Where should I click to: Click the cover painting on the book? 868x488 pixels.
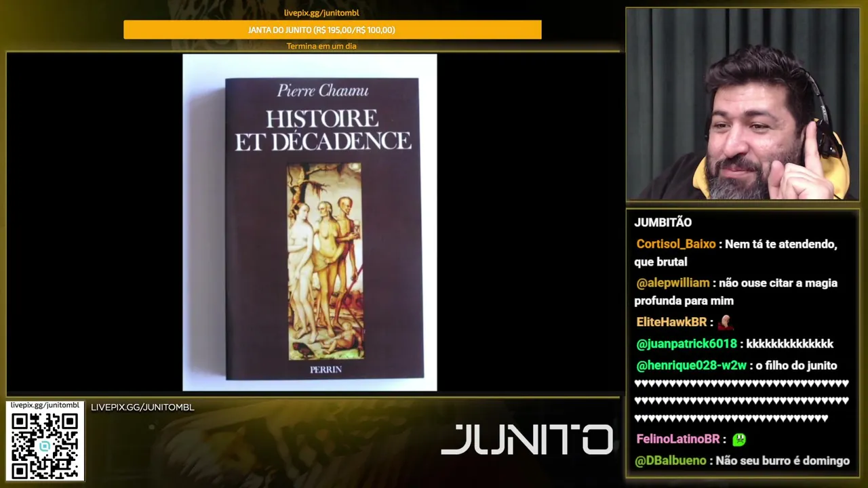pos(325,261)
